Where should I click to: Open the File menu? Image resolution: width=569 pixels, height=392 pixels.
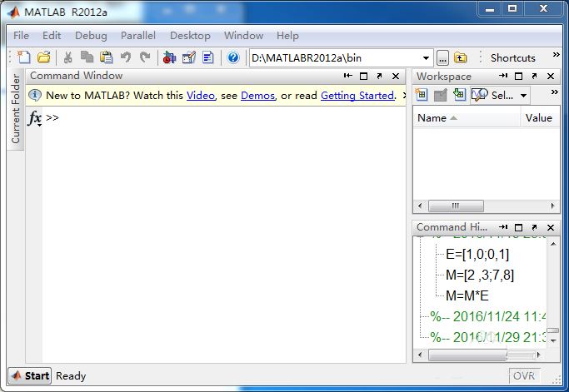tap(21, 36)
